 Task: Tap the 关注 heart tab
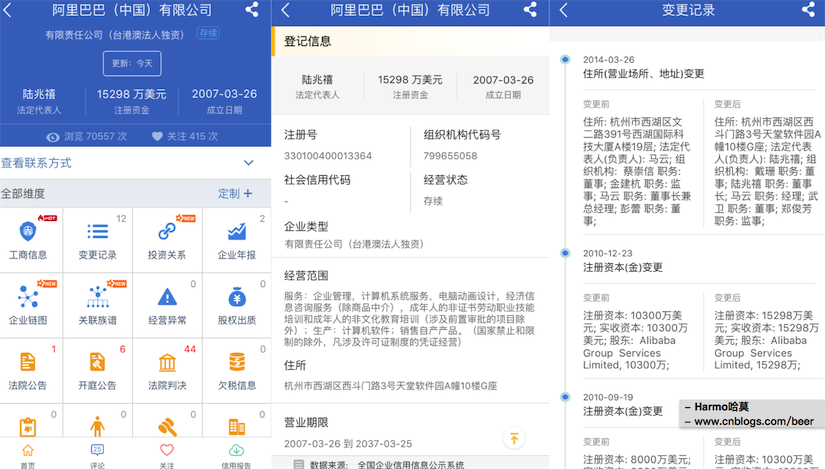[x=167, y=456]
